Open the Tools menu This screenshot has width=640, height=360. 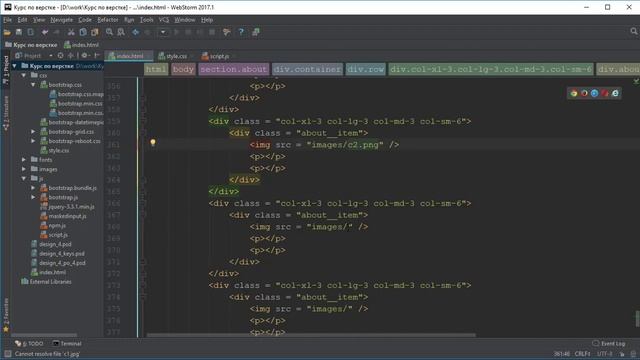(147, 20)
